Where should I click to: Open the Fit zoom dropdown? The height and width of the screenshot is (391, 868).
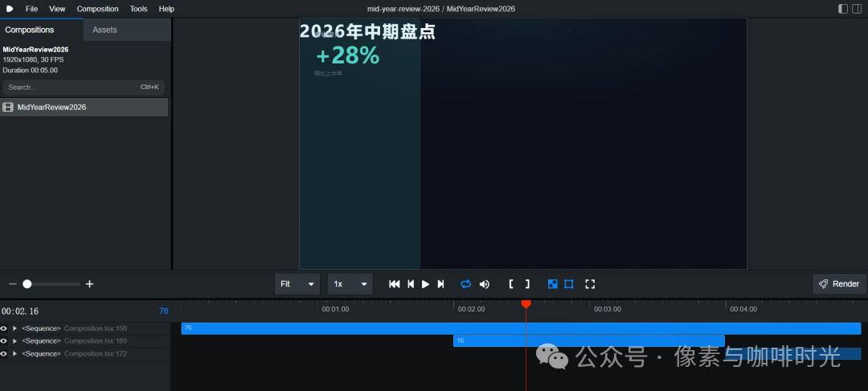[297, 284]
